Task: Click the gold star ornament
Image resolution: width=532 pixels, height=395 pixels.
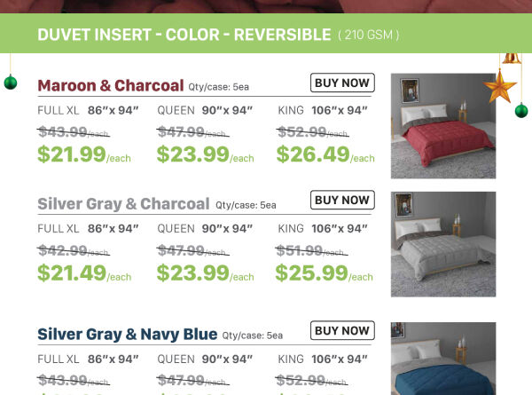Action: [x=500, y=87]
